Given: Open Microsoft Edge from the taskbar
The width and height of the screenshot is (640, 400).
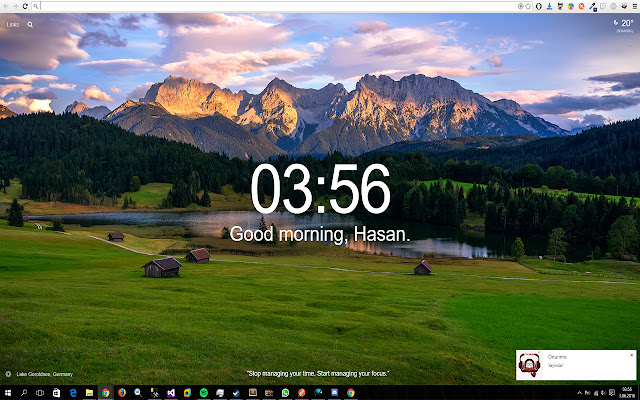Looking at the screenshot, I should pyautogui.click(x=72, y=393).
